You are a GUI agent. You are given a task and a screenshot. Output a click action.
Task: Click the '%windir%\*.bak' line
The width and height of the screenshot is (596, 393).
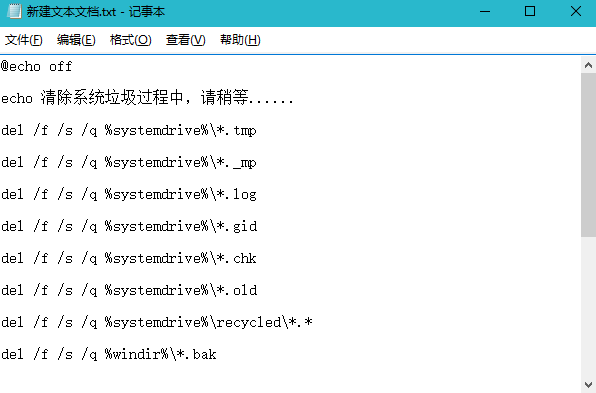point(109,354)
